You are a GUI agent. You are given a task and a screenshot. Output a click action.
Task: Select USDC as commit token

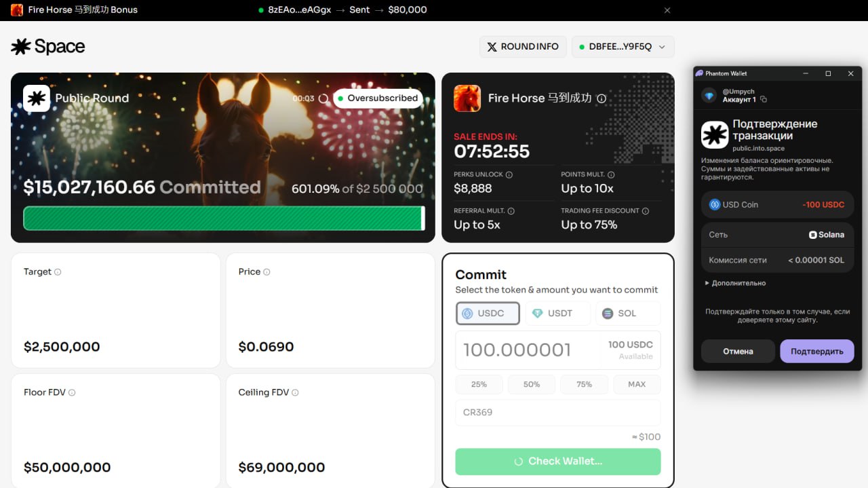pos(488,314)
